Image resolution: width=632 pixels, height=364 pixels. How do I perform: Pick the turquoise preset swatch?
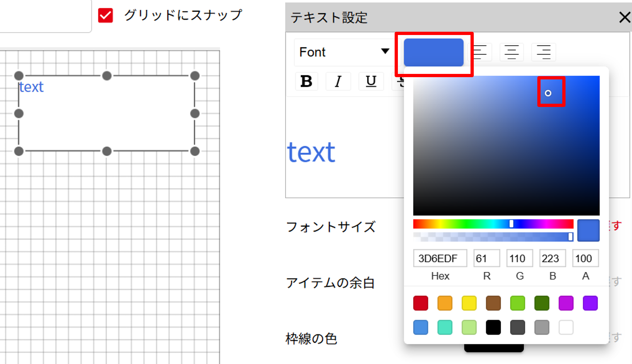(x=445, y=327)
